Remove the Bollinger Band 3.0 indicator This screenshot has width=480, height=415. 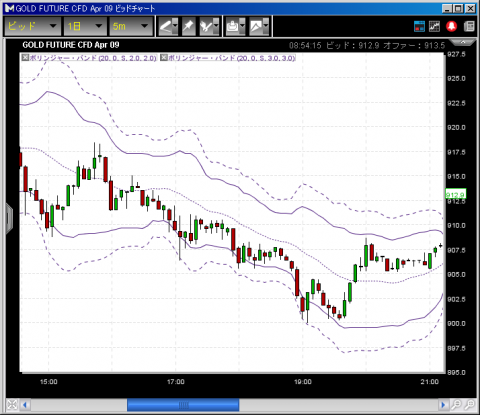click(164, 58)
